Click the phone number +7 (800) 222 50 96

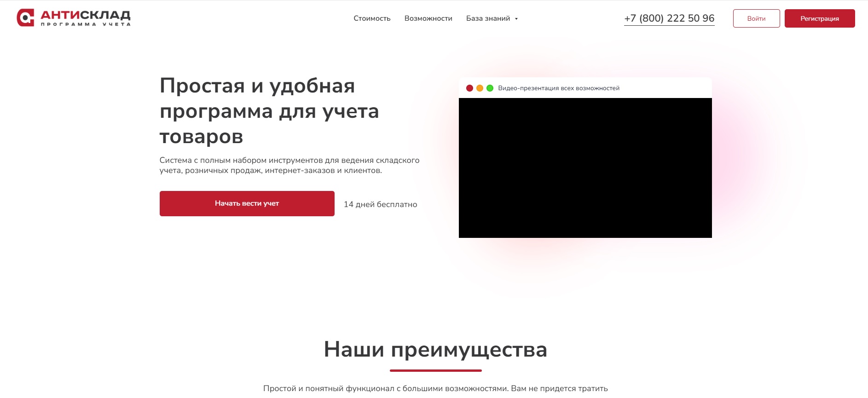click(669, 18)
